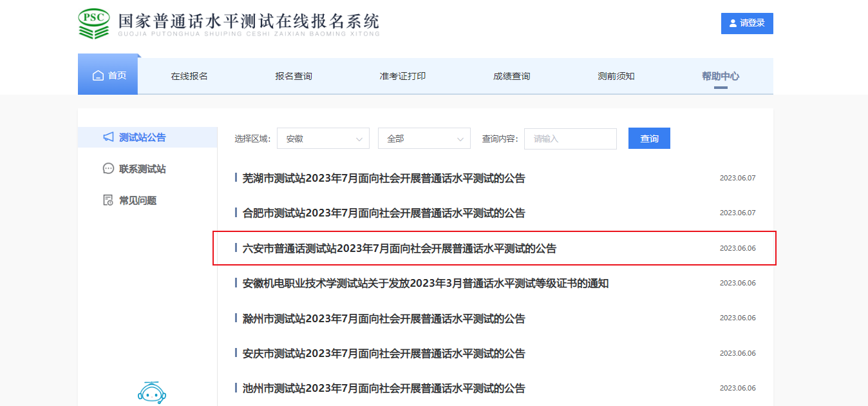Click the user icon in 请登录 button
The image size is (868, 406).
click(x=733, y=23)
